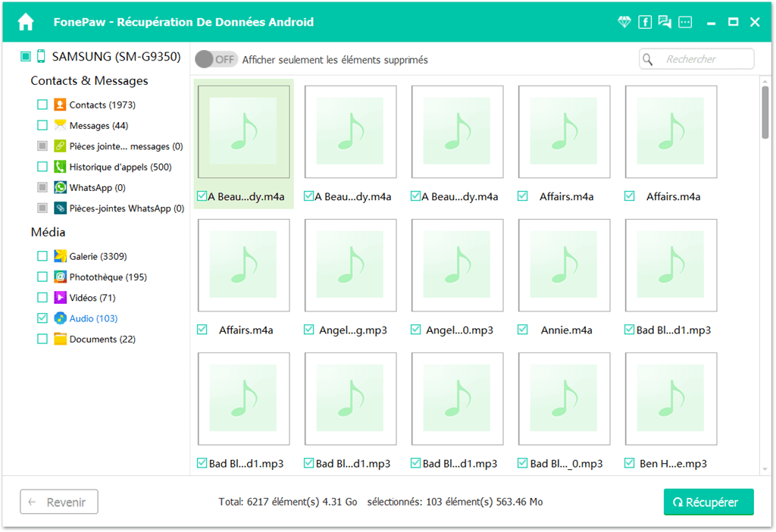The image size is (776, 532).
Task: Open the Photothèque (195) category
Action: pyautogui.click(x=108, y=277)
